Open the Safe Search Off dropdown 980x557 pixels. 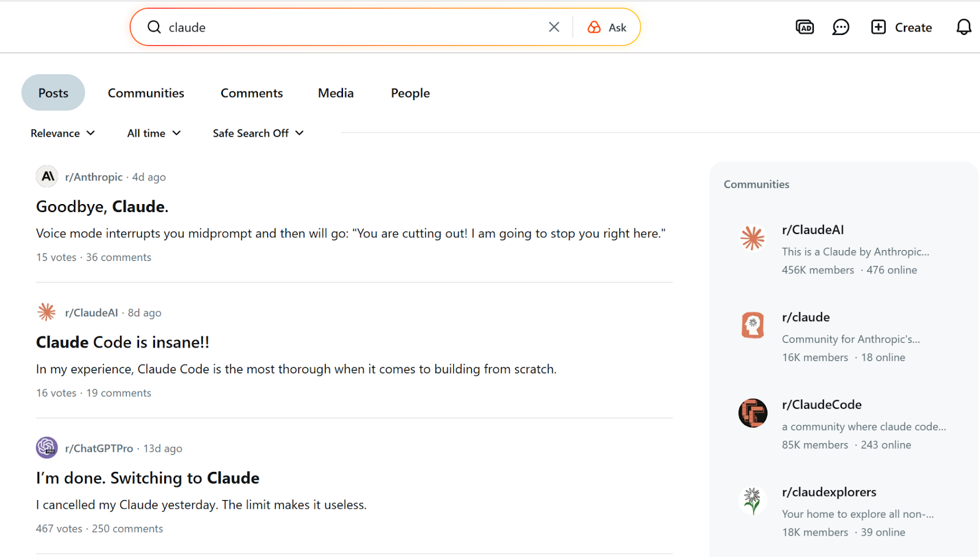coord(258,133)
